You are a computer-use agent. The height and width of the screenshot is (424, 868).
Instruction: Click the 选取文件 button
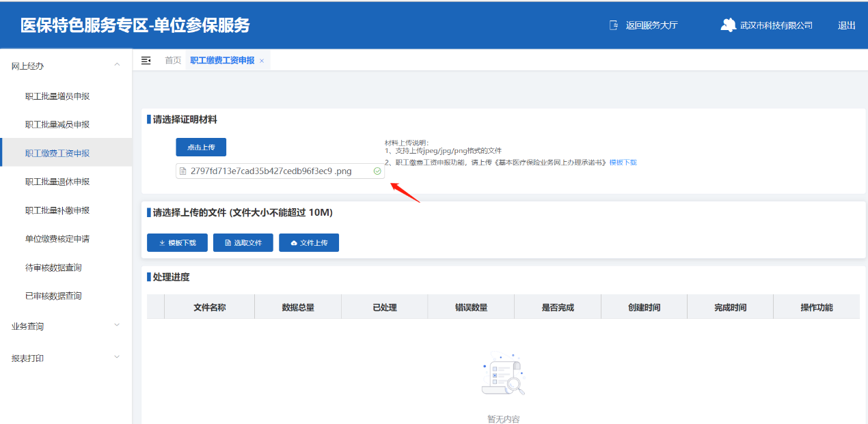coord(243,243)
